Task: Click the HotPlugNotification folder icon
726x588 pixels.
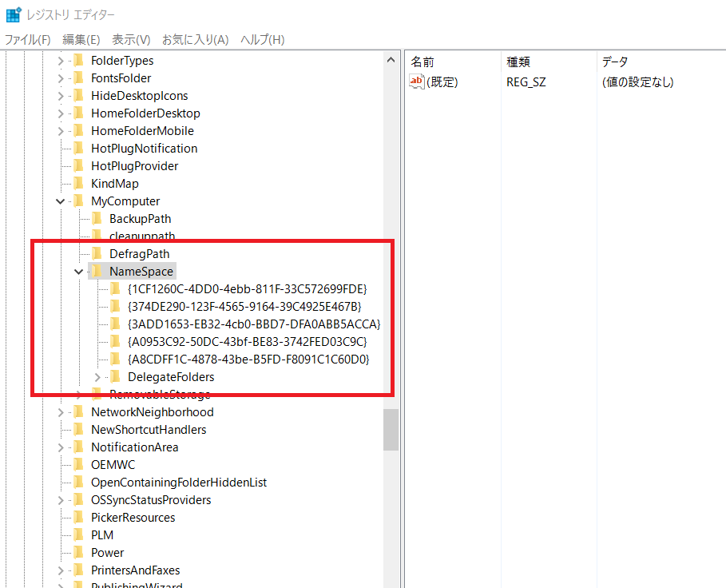Action: tap(79, 148)
